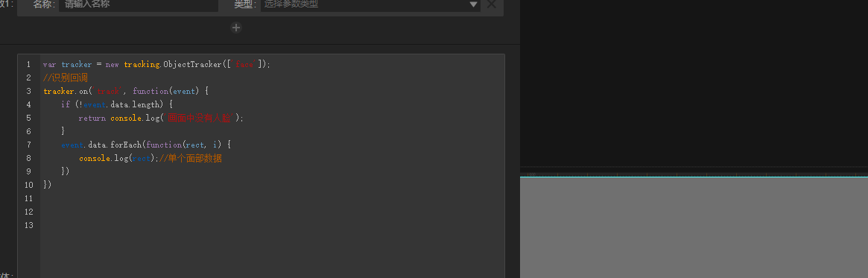
Task: Click the 名称 label
Action: [43, 4]
